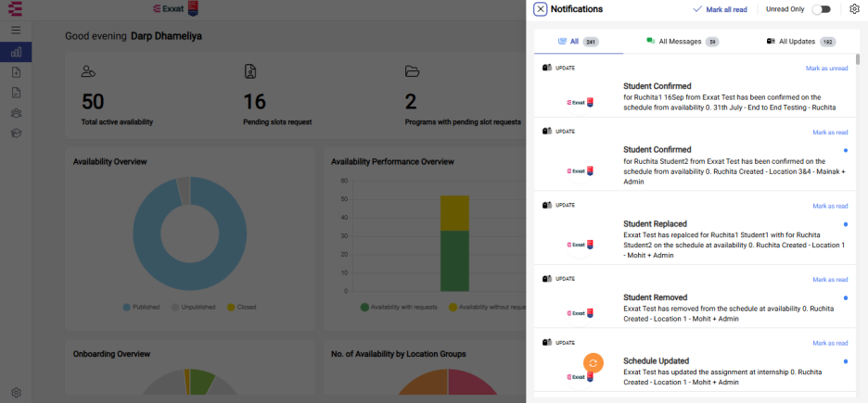Click the 16 pending slots request value
This screenshot has width=868, height=403.
point(255,102)
